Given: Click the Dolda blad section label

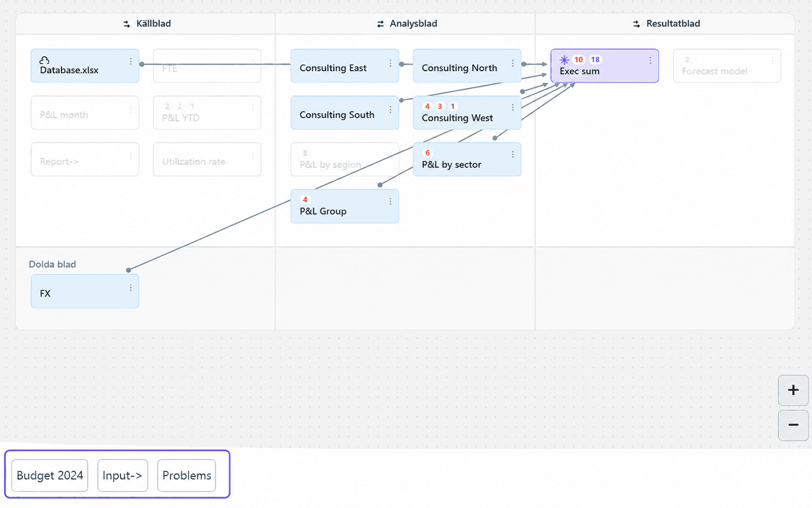Looking at the screenshot, I should (x=52, y=264).
